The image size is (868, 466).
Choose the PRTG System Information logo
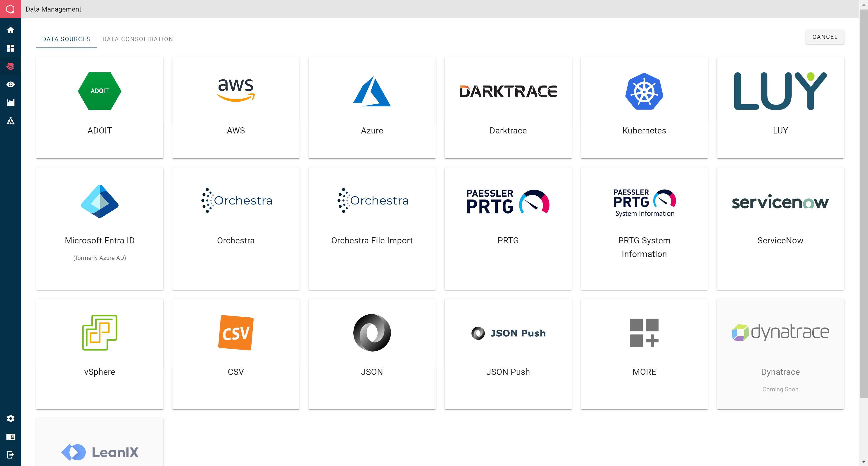pyautogui.click(x=644, y=203)
